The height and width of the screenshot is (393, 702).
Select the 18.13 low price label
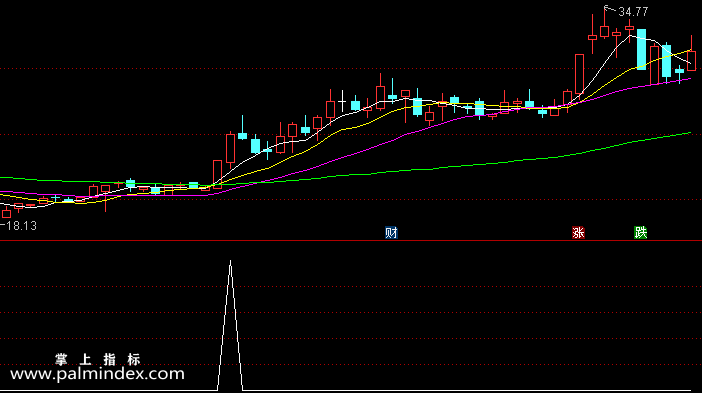pyautogui.click(x=21, y=226)
